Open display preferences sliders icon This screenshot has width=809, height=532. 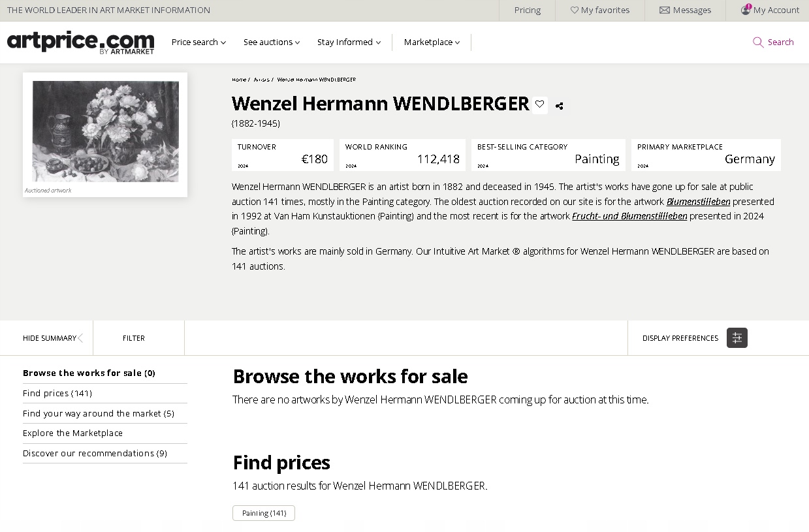pyautogui.click(x=737, y=338)
